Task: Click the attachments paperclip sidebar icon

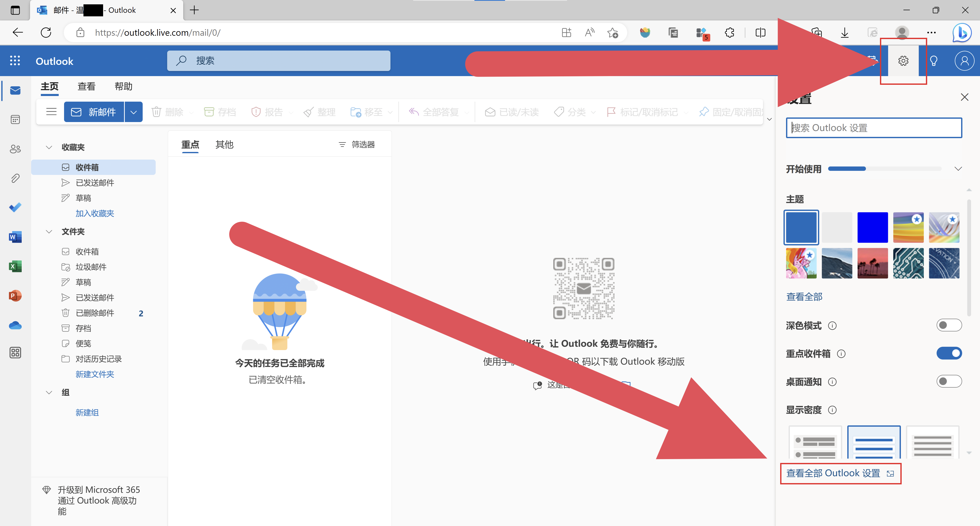Action: click(15, 178)
